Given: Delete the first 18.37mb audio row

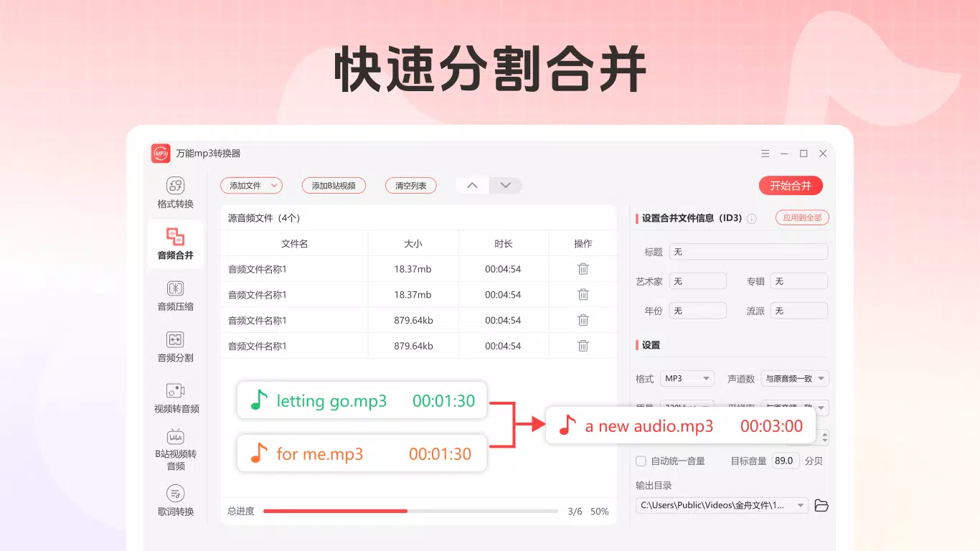Looking at the screenshot, I should pos(583,269).
